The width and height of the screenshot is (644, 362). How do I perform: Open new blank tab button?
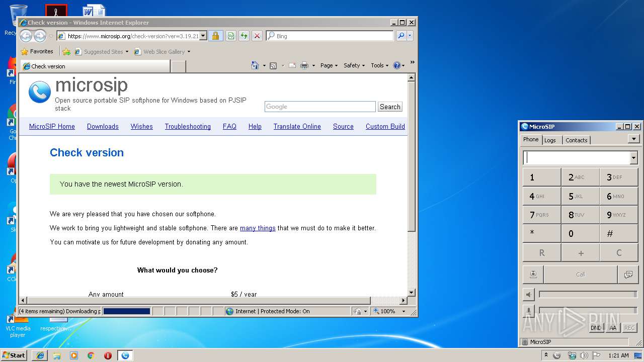point(179,66)
